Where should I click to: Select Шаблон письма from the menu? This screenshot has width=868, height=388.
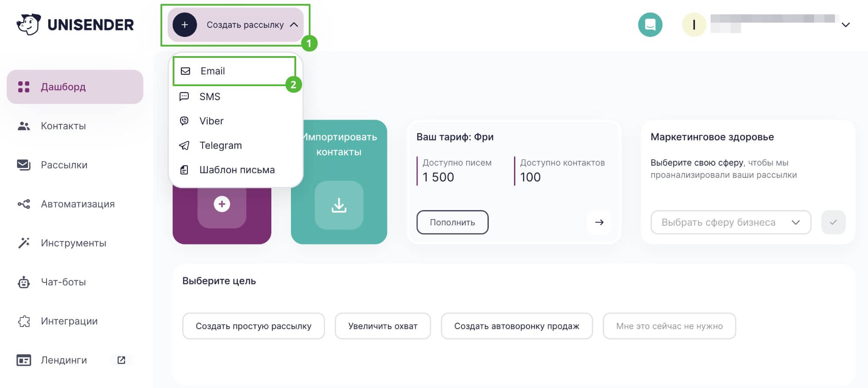pos(235,170)
